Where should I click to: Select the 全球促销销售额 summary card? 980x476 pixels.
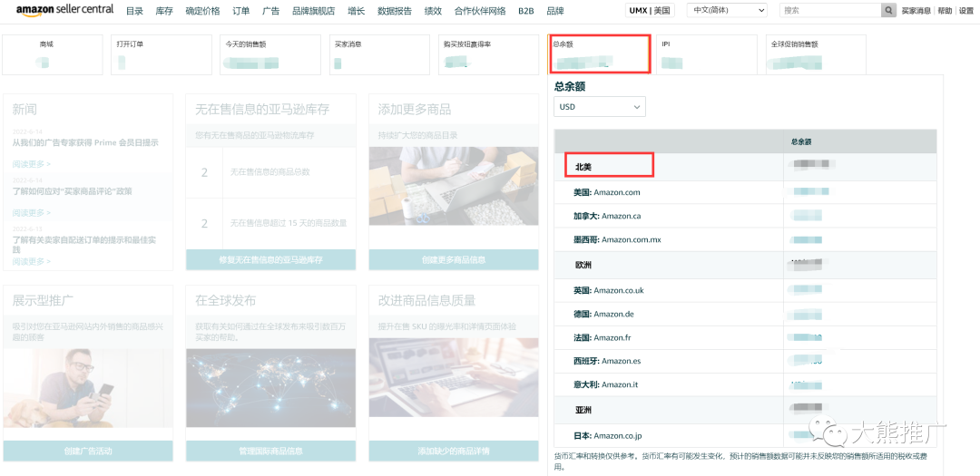click(x=816, y=54)
